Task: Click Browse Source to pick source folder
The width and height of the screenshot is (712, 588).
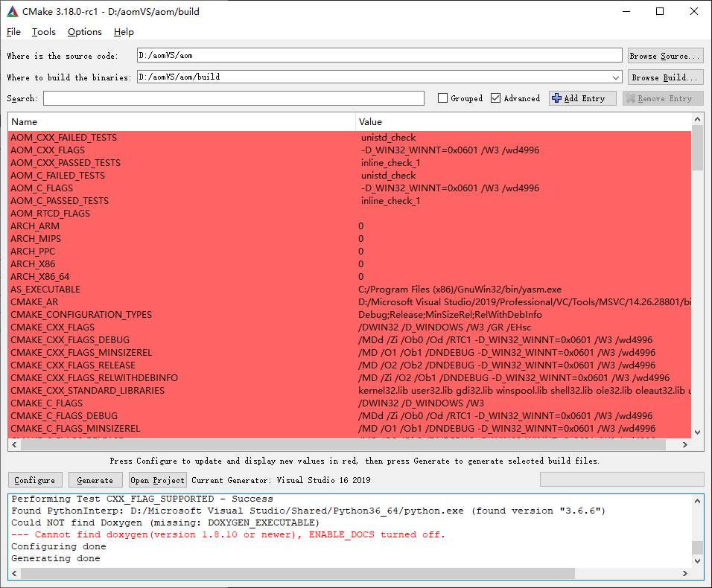Action: point(665,55)
